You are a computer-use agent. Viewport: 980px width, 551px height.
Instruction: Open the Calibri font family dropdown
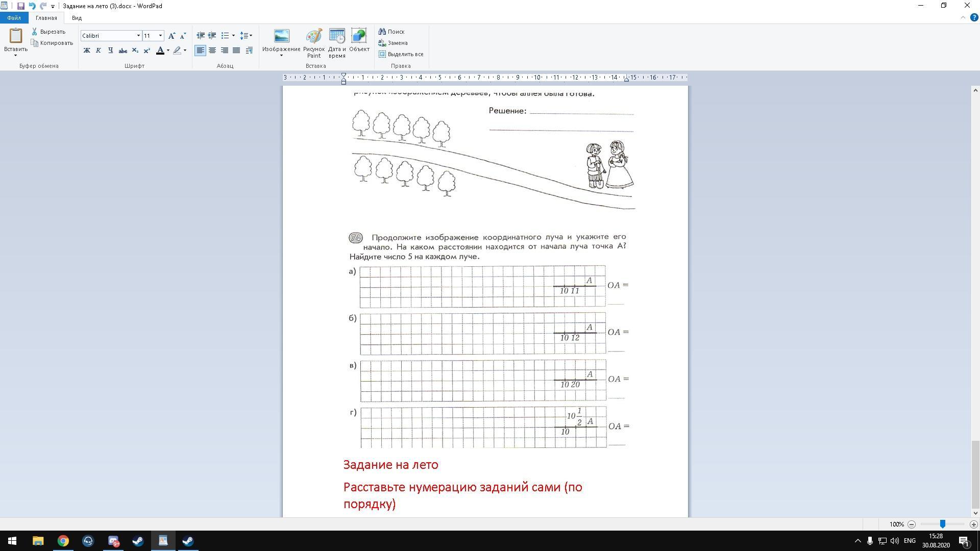pos(138,36)
